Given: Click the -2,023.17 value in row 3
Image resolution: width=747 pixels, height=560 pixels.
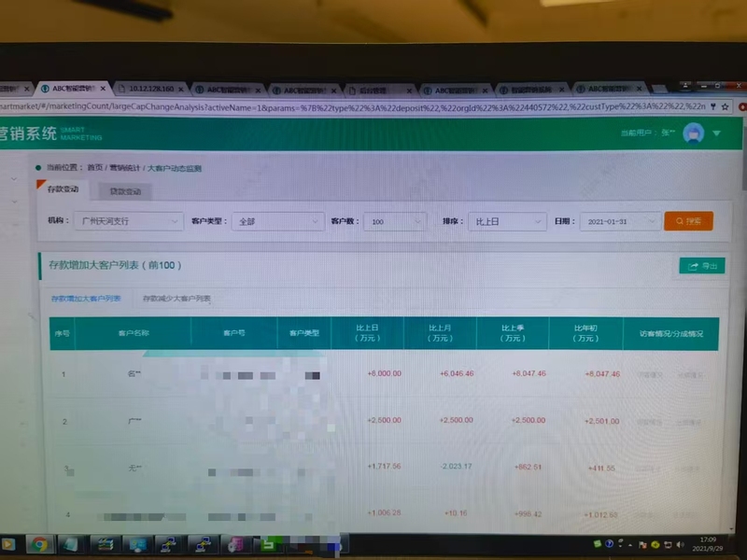Looking at the screenshot, I should [456, 466].
